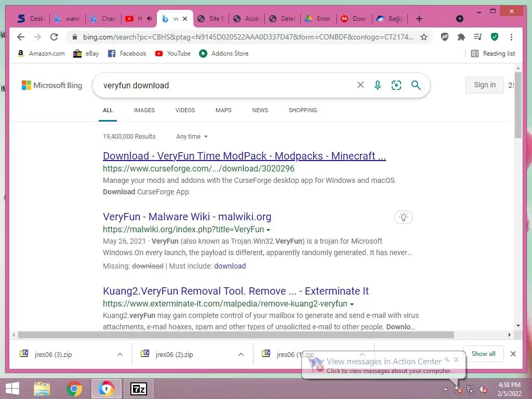This screenshot has height=399, width=532.
Task: Click the address bar URL
Action: tap(248, 37)
